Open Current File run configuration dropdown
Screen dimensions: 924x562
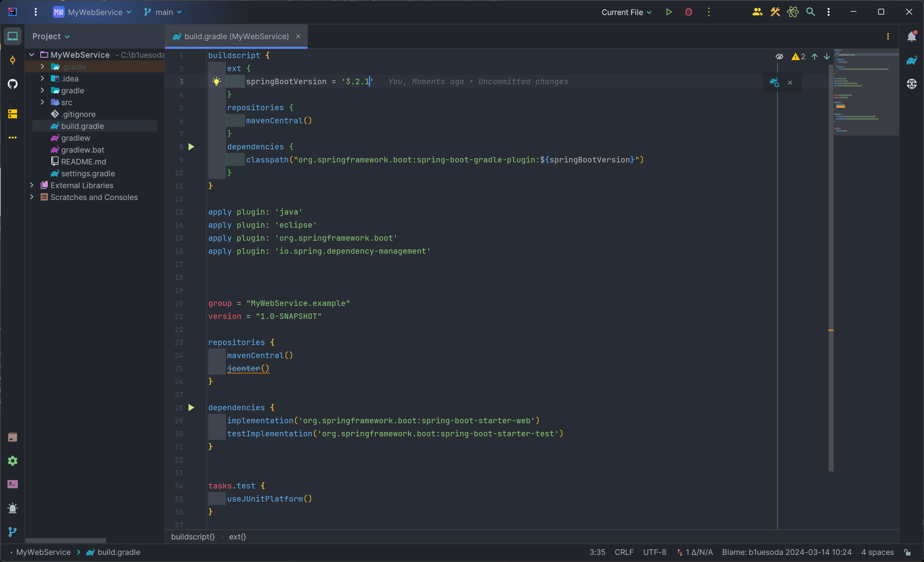(x=626, y=12)
